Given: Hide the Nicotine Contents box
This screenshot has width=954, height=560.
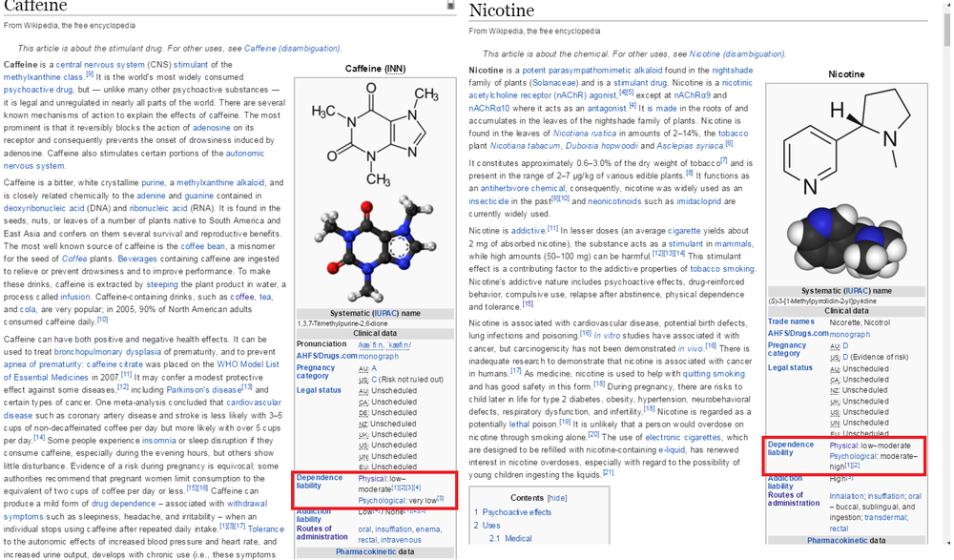Looking at the screenshot, I should [557, 498].
